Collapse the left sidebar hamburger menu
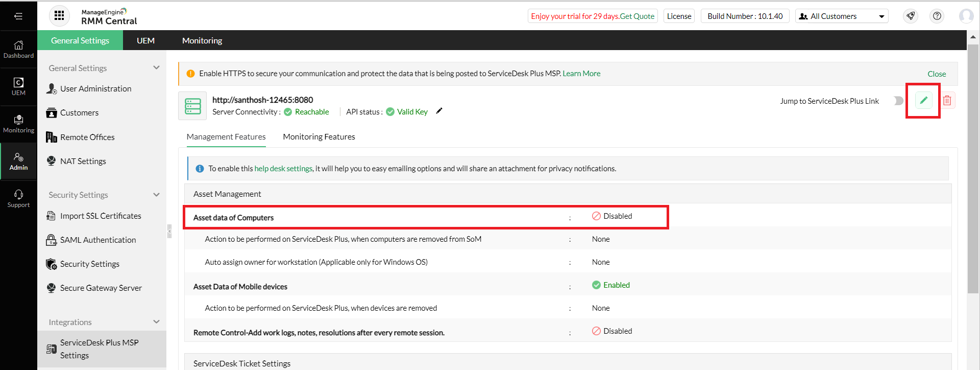Image resolution: width=980 pixels, height=370 pixels. [18, 16]
